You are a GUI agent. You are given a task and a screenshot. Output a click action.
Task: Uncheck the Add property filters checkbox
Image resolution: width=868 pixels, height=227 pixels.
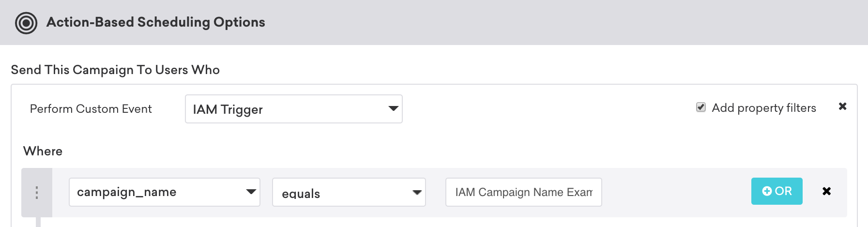[x=700, y=107]
